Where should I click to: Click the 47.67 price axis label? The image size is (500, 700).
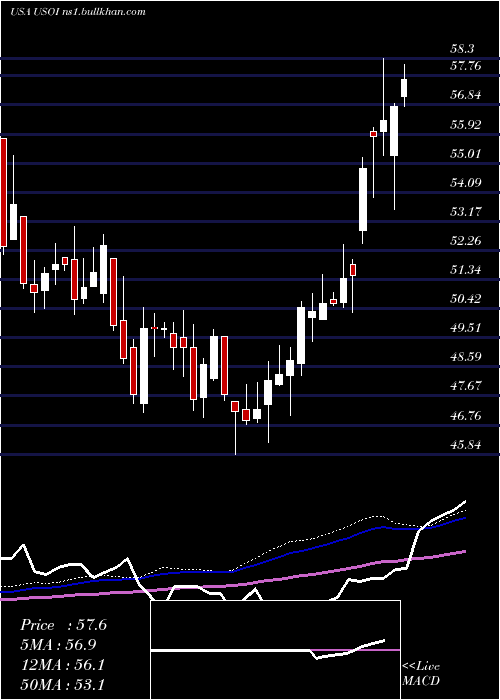point(467,386)
